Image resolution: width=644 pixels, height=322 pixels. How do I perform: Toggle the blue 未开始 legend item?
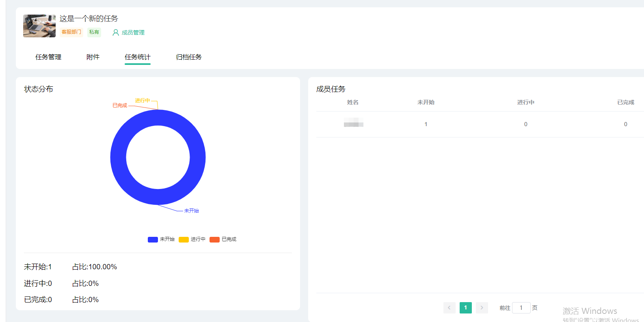click(161, 239)
